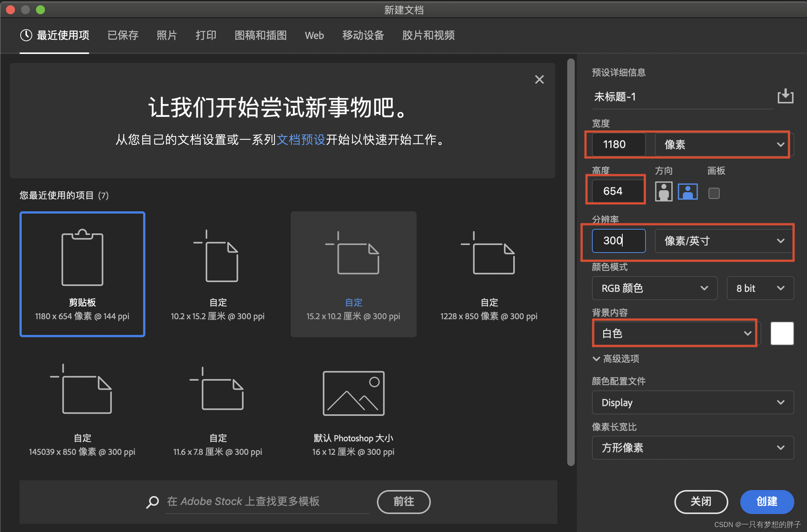The image size is (807, 532).
Task: Switch to the Web tab
Action: (x=314, y=36)
